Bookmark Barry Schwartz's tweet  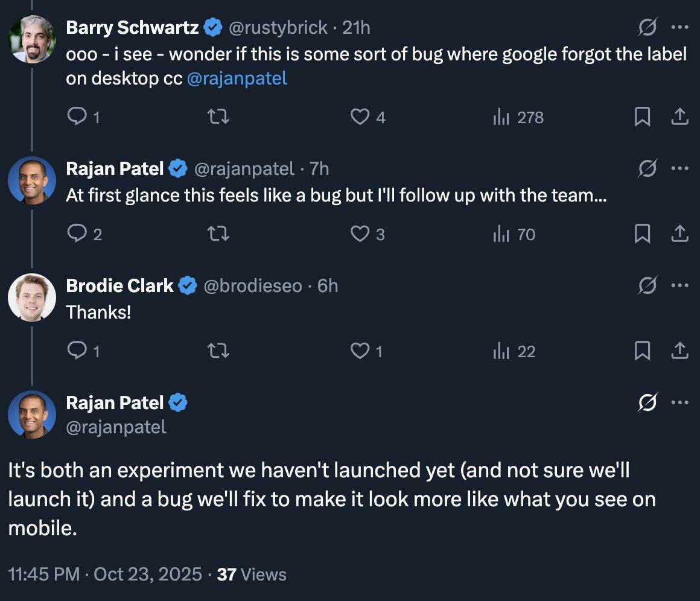pos(642,116)
